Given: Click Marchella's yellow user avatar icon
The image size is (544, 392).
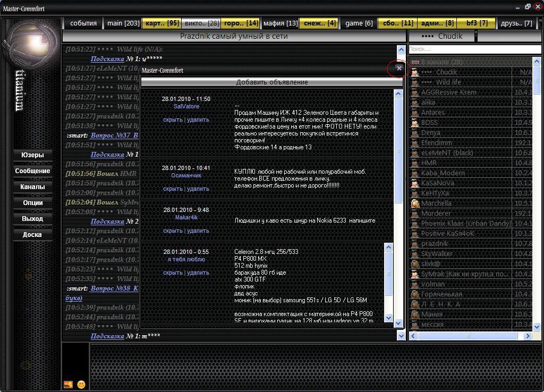Looking at the screenshot, I should point(415,203).
